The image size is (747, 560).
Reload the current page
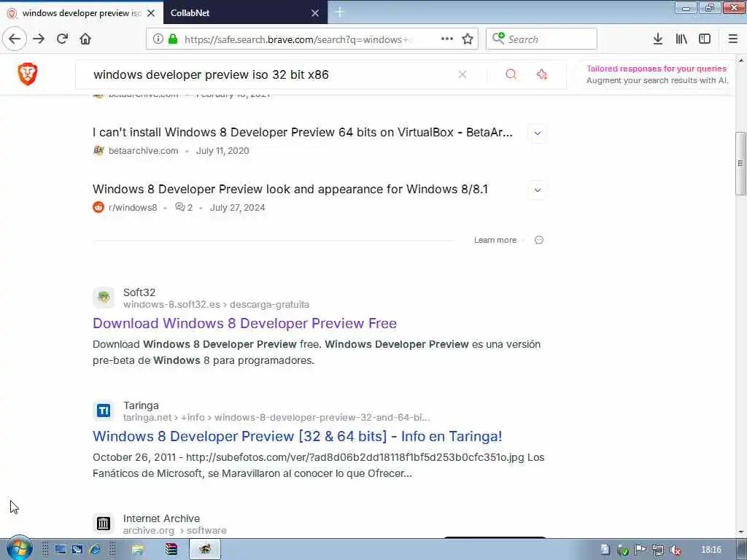point(62,39)
